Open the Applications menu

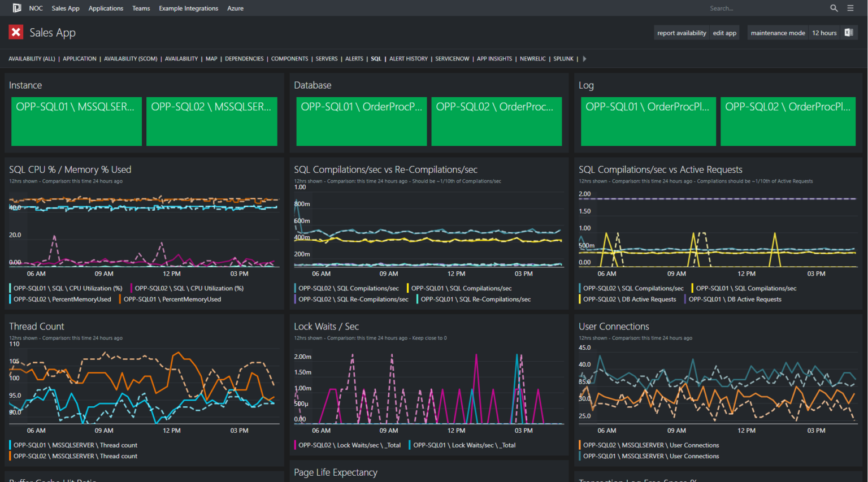(106, 8)
